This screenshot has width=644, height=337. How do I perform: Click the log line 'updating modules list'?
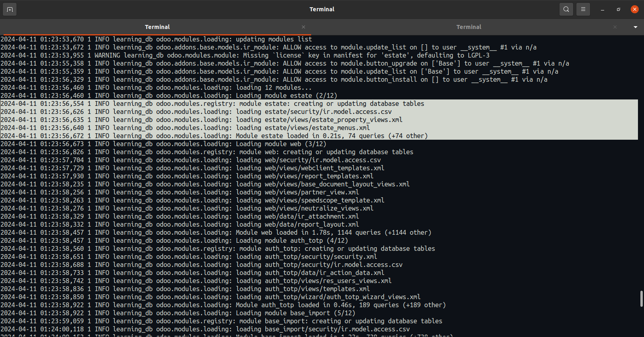pos(156,39)
